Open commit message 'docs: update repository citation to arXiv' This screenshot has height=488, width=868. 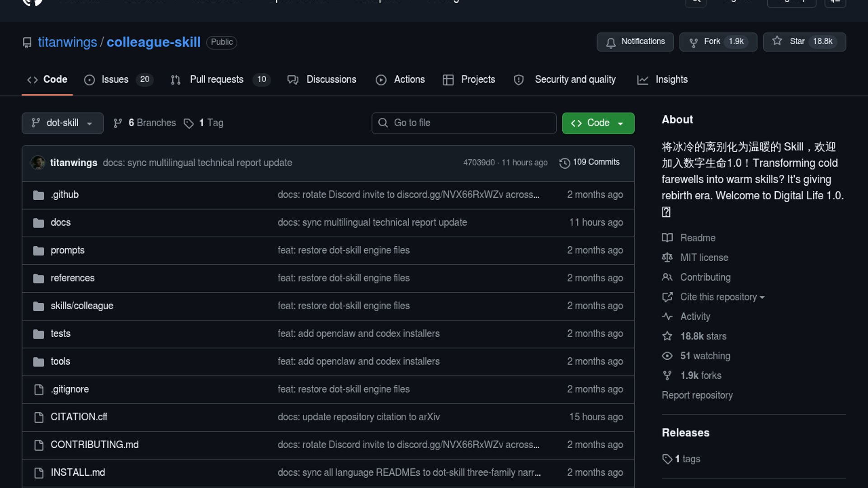[359, 417]
